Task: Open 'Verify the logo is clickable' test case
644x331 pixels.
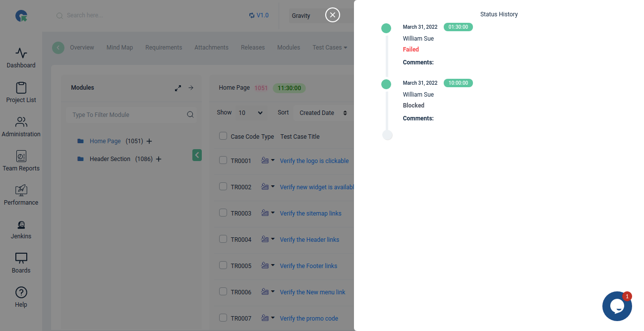Action: click(314, 161)
